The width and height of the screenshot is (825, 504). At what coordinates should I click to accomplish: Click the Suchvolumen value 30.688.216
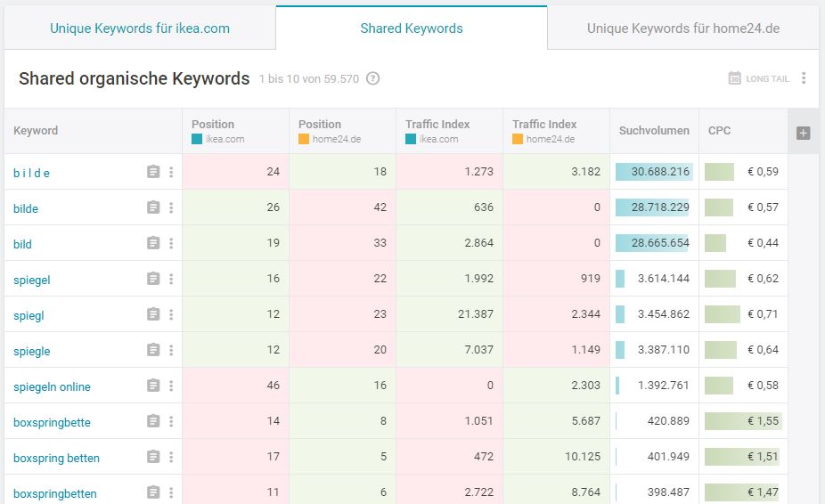click(660, 172)
